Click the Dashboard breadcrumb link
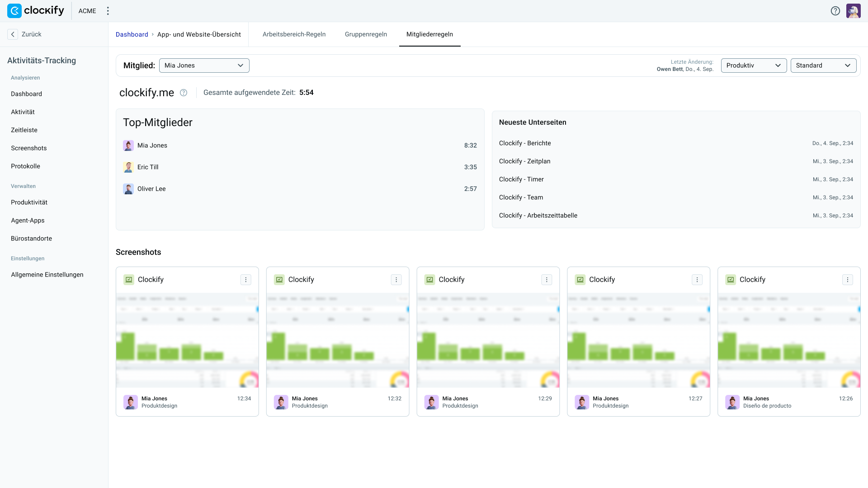 click(132, 34)
